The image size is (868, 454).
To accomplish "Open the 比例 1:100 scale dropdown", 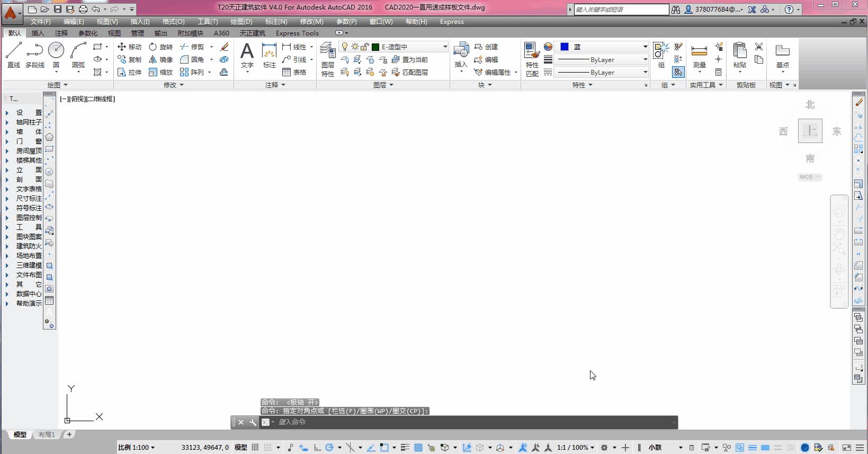I will [x=137, y=448].
